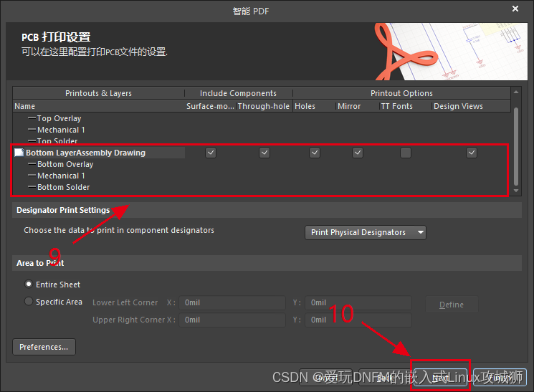This screenshot has height=392, width=534.
Task: Click the Bottom LayerAssembly Drawing printout icon
Action: 19,153
